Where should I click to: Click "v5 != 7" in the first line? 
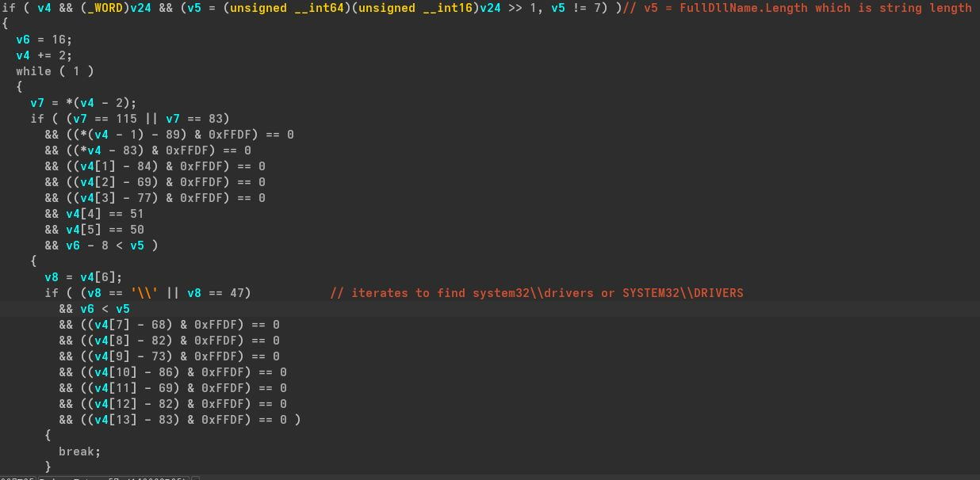pyautogui.click(x=576, y=8)
